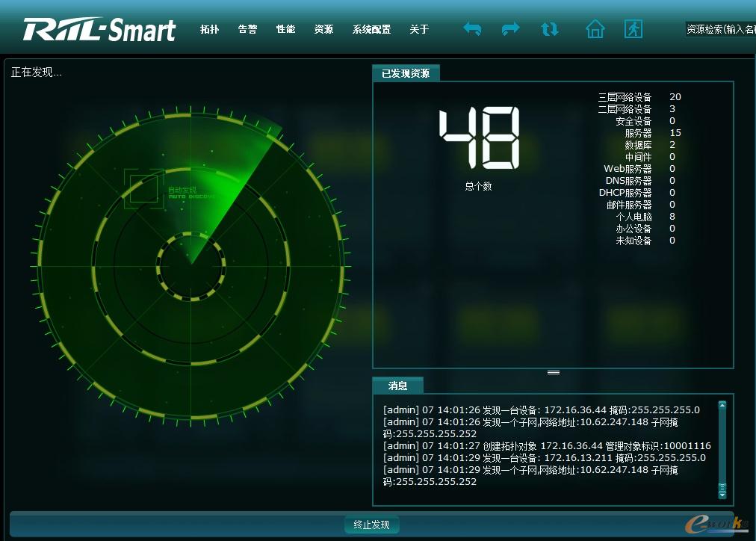This screenshot has width=756, height=541.
Task: Open the 拓扑 topology menu
Action: pos(209,28)
